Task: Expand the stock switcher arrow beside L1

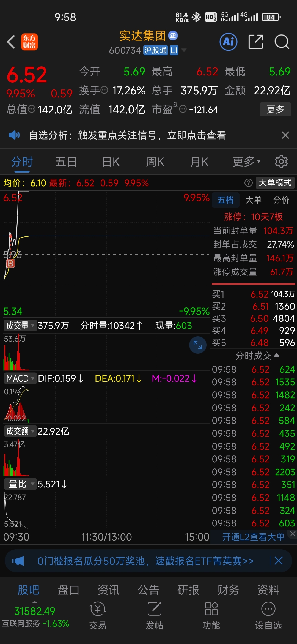Action: [184, 50]
